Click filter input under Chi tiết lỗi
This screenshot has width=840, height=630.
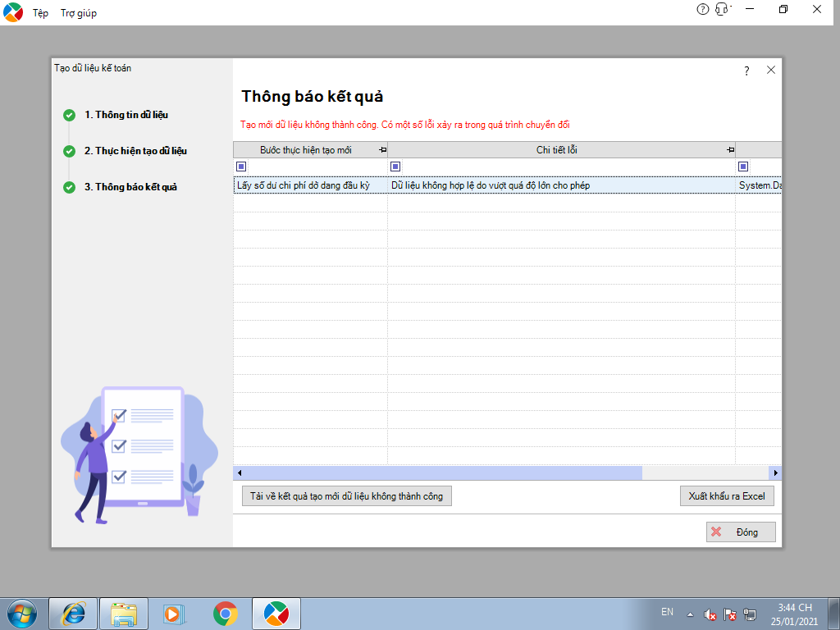(568, 167)
